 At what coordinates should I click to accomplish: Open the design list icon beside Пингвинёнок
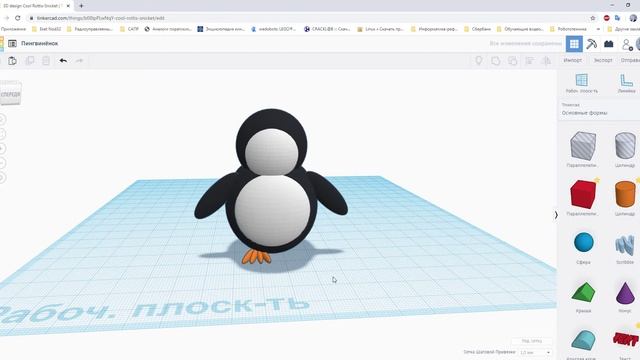(12, 43)
